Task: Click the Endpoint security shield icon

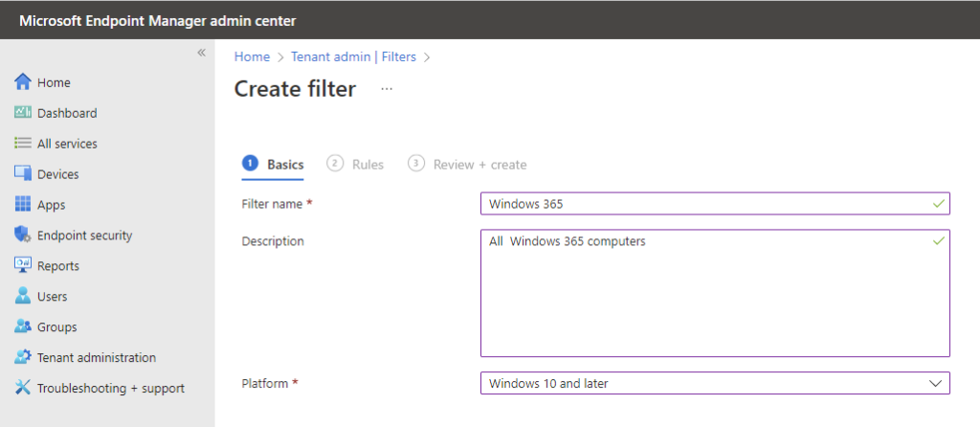Action: [x=23, y=235]
